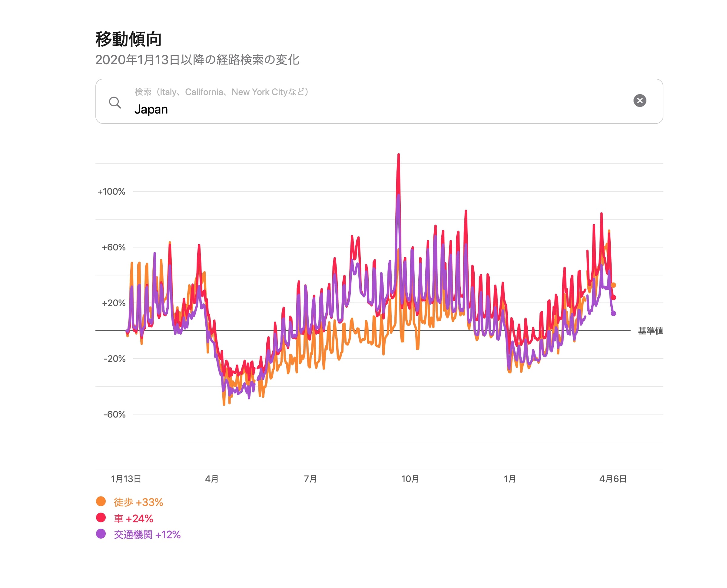The image size is (727, 588).
Task: Click the subtitle 2020年1月13日以降の経路検索の変化
Action: (x=197, y=60)
